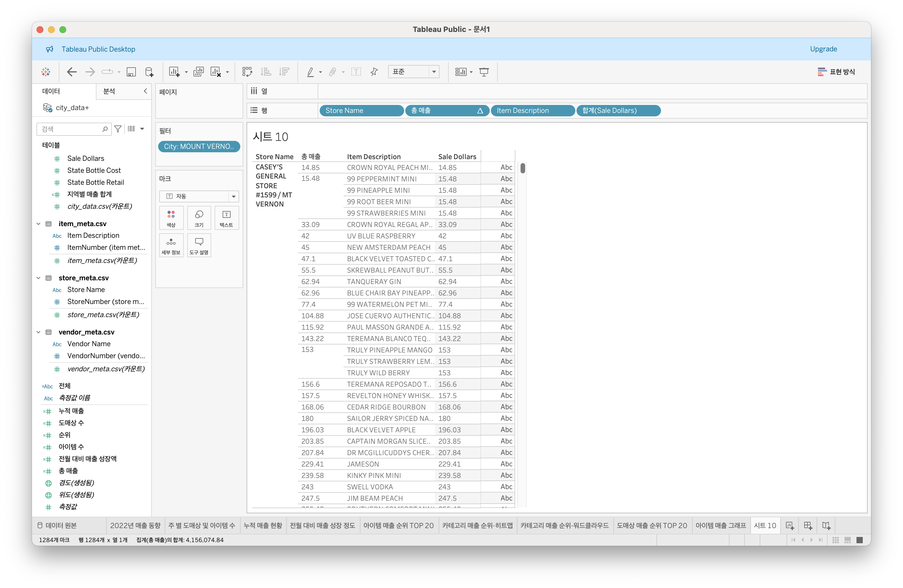Click the filter fields funnel icon
903x588 pixels.
tap(118, 129)
